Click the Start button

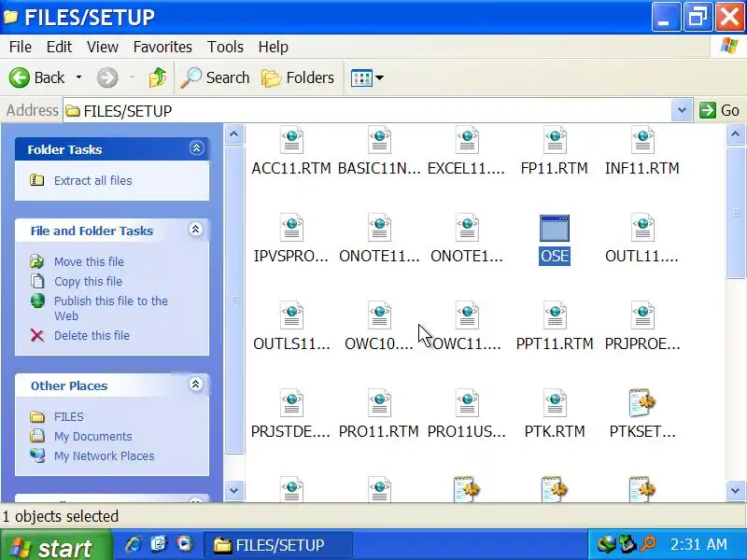[55, 545]
